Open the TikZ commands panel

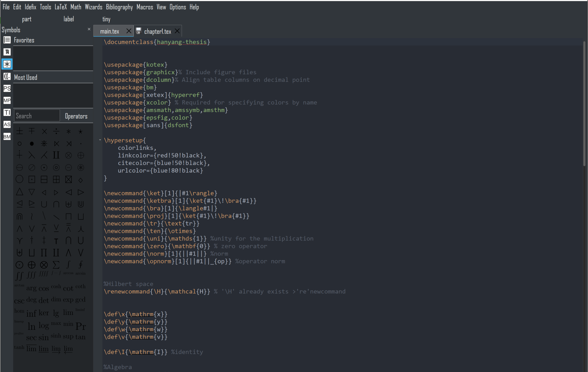pyautogui.click(x=7, y=112)
